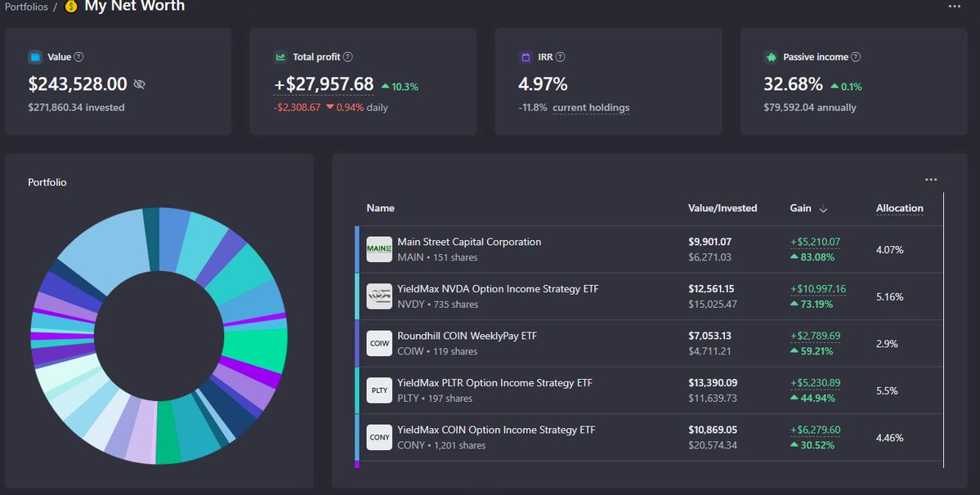
Task: Click the Portfolio chart title
Action: (47, 182)
